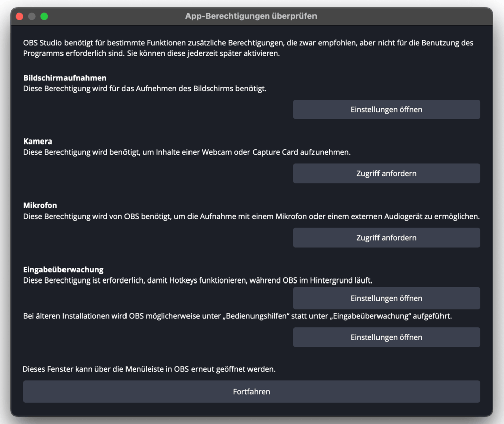Open settings below the Bedienungshilfen note

point(386,337)
